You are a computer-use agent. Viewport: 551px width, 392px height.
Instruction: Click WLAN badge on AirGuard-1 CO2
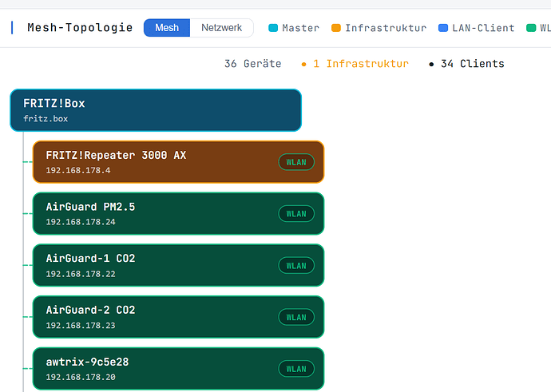[x=296, y=266]
